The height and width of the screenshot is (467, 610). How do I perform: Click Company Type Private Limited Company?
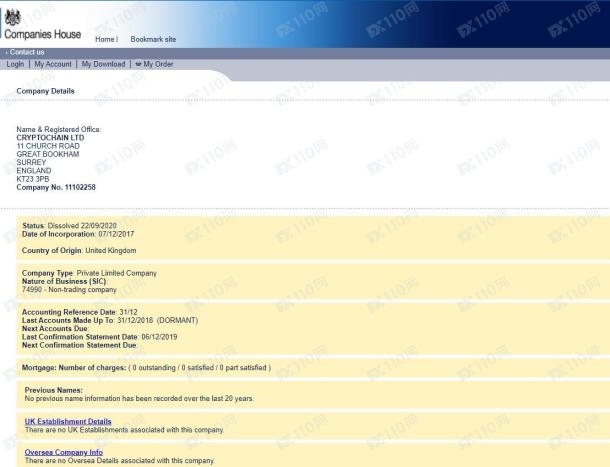coord(89,273)
